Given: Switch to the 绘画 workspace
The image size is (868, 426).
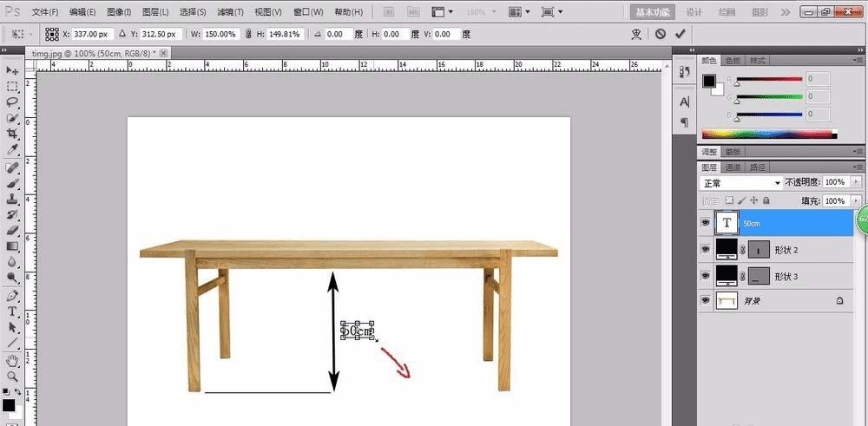Looking at the screenshot, I should [726, 12].
